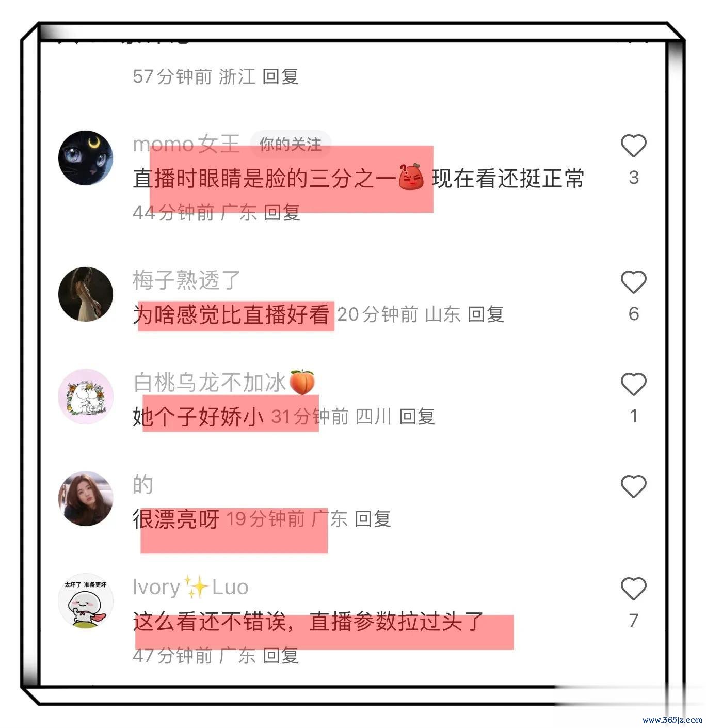Reply to 很漂亮呀 comment
The height and width of the screenshot is (728, 706).
373,518
